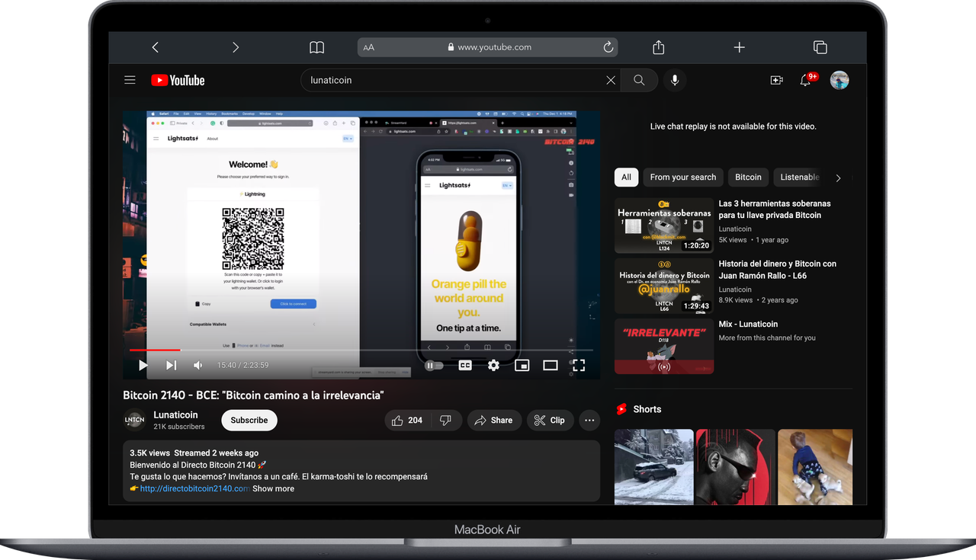
Task: Go to YouTube home via logo
Action: (178, 80)
